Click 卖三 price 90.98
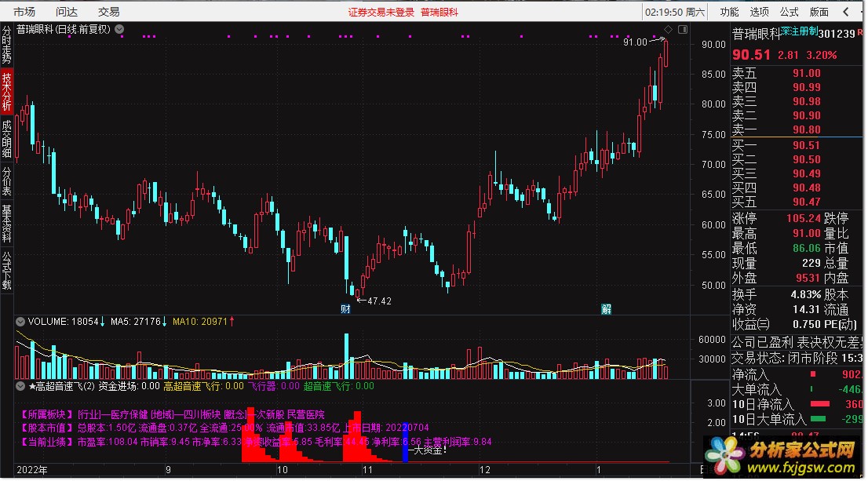 (x=807, y=101)
